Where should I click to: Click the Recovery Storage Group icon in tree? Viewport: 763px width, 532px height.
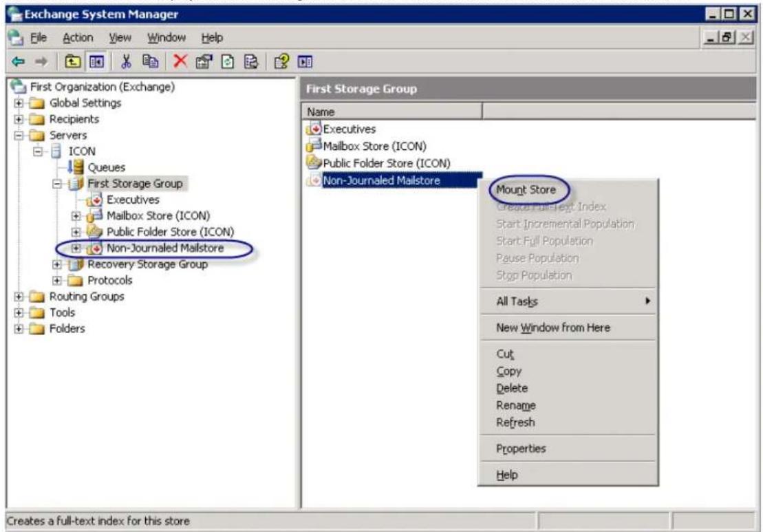pos(76,264)
